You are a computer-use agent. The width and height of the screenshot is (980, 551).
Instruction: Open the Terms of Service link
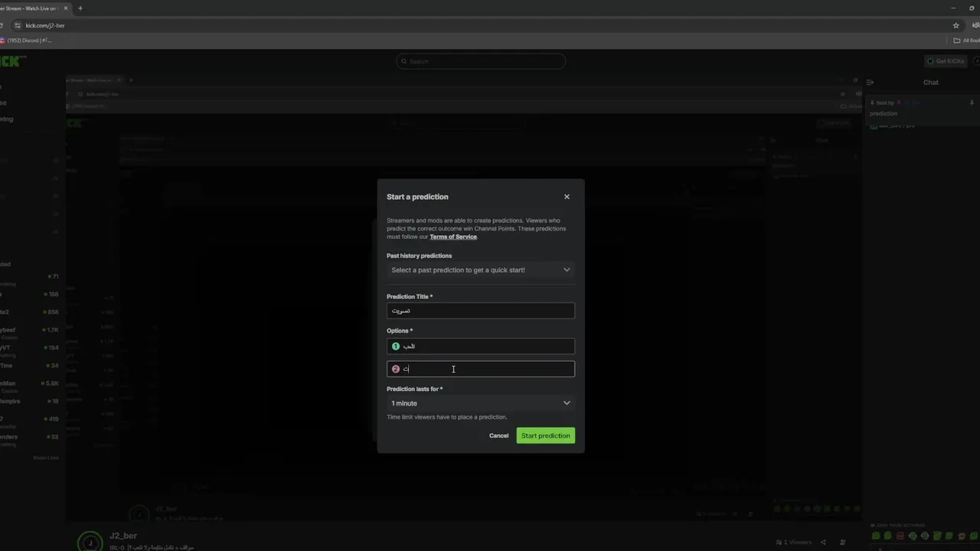453,236
